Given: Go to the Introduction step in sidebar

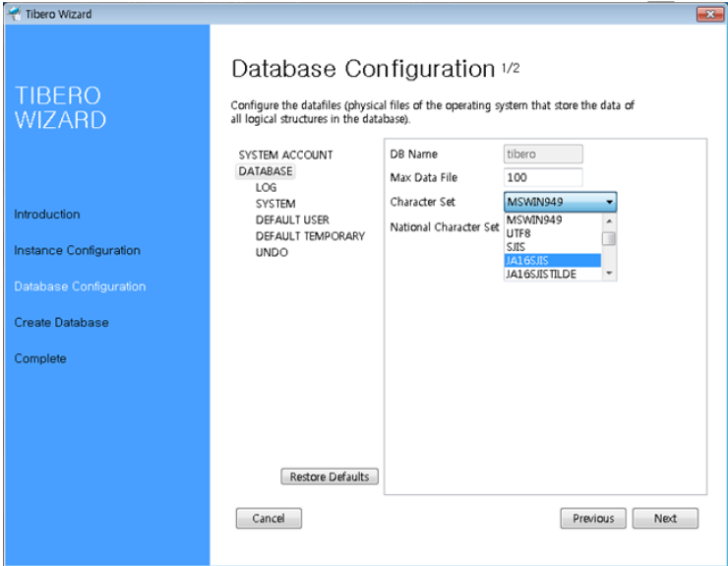Looking at the screenshot, I should click(x=47, y=215).
